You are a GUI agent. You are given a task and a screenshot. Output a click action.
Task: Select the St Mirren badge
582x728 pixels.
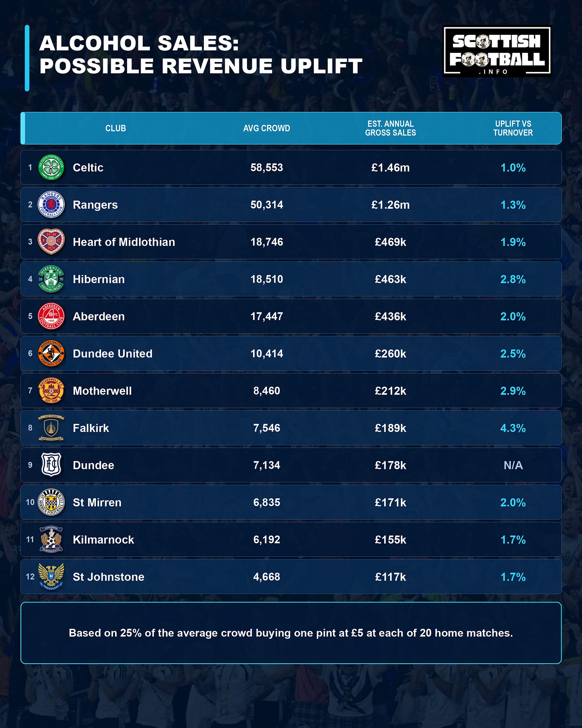pos(51,502)
